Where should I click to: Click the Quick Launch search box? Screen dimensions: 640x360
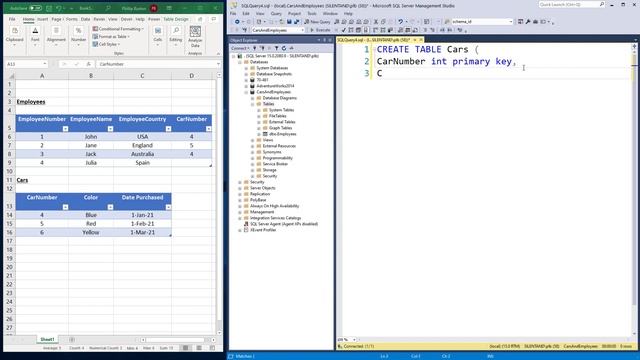[x=571, y=4]
